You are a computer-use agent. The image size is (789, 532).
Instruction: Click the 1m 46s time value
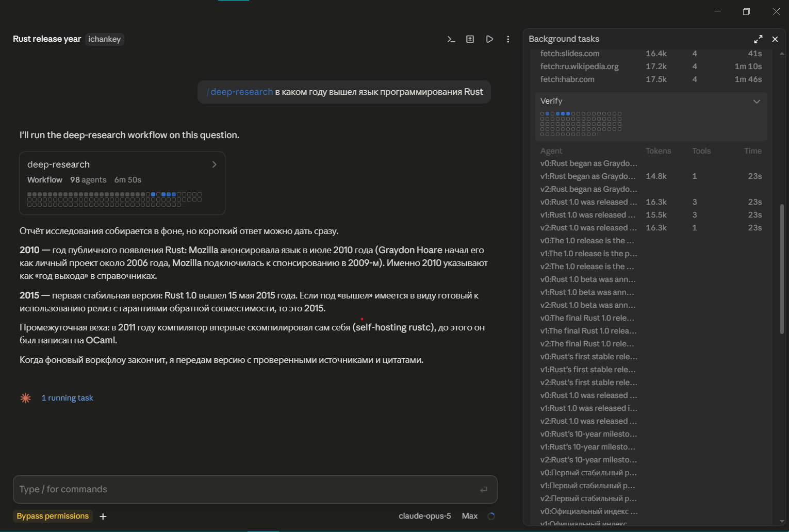[x=748, y=79]
